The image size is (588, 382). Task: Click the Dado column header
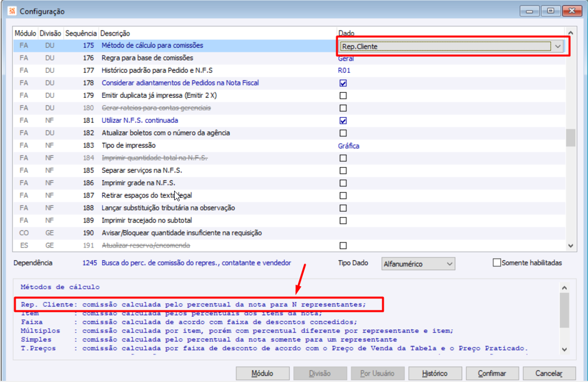451,33
